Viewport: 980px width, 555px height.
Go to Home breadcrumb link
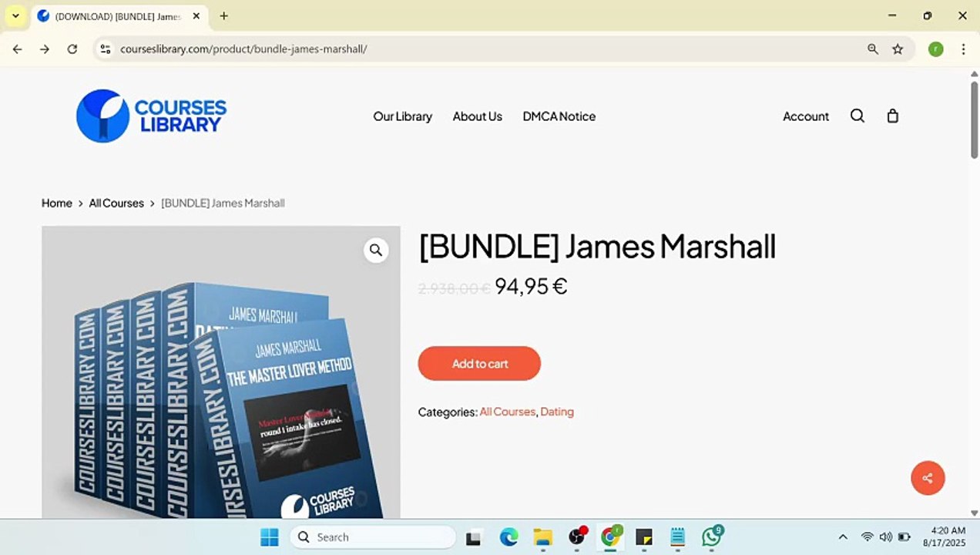coord(57,203)
